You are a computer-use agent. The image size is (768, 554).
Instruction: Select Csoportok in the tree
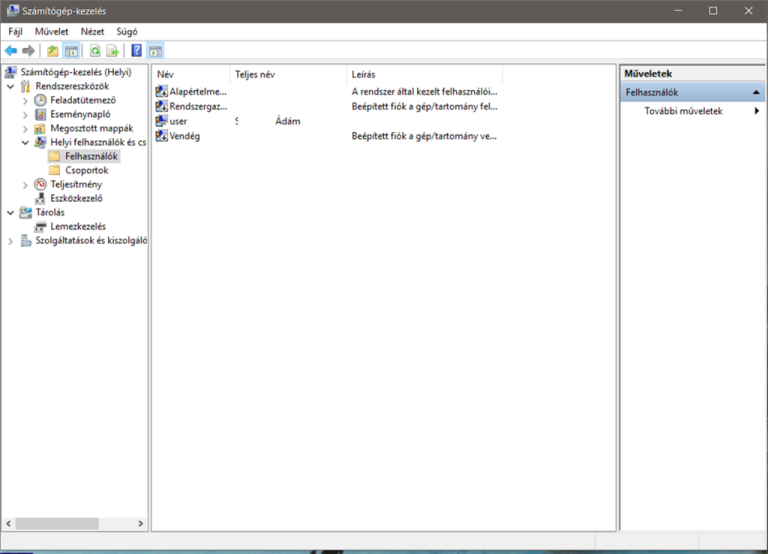click(x=87, y=170)
